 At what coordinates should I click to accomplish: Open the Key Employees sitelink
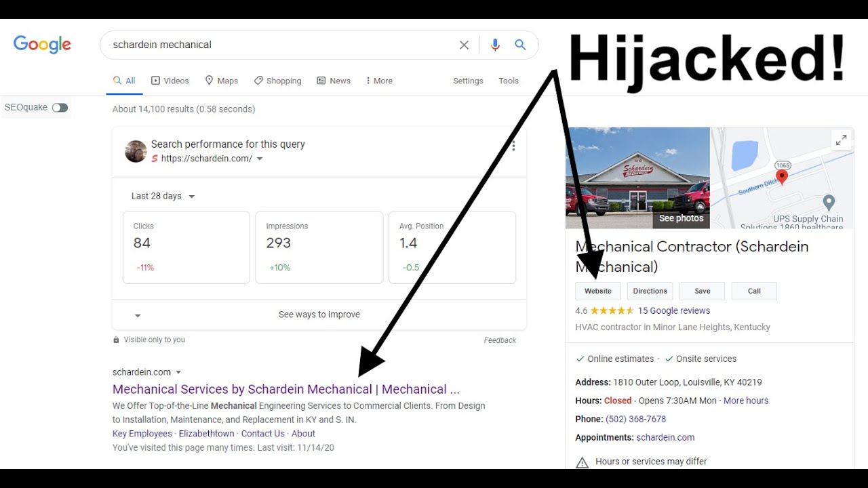[142, 434]
